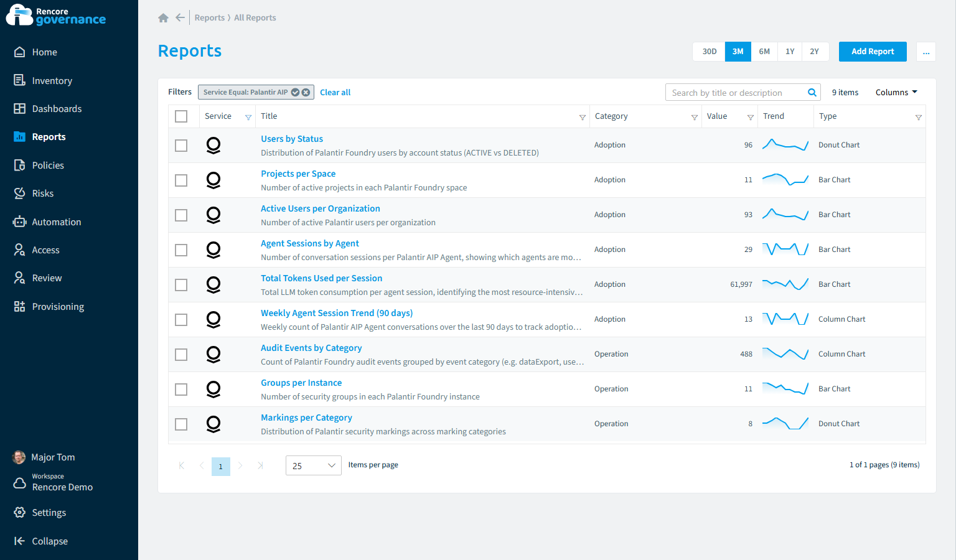Screen dimensions: 956x560
Task: Check the Markings per Category checkbox
Action: click(x=181, y=424)
